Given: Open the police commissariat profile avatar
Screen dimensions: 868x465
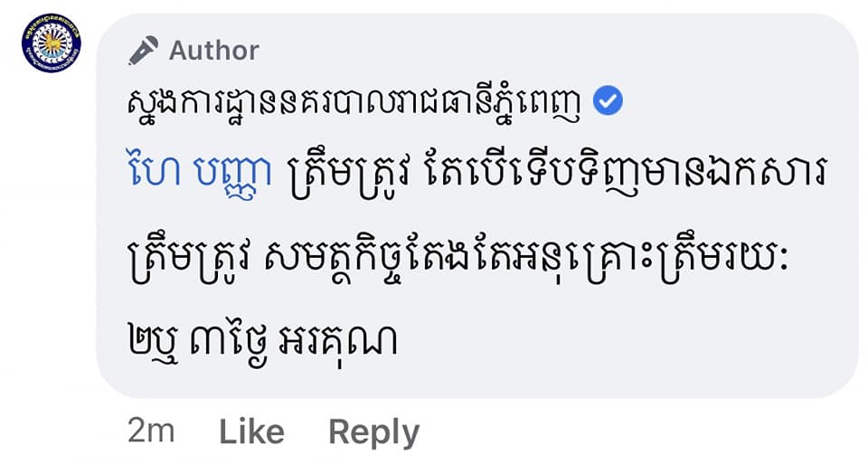Looking at the screenshot, I should click(x=52, y=43).
